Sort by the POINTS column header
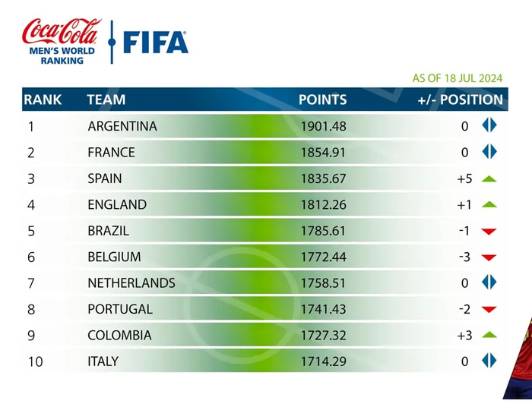Viewport: 532px width, 404px height. pos(322,99)
